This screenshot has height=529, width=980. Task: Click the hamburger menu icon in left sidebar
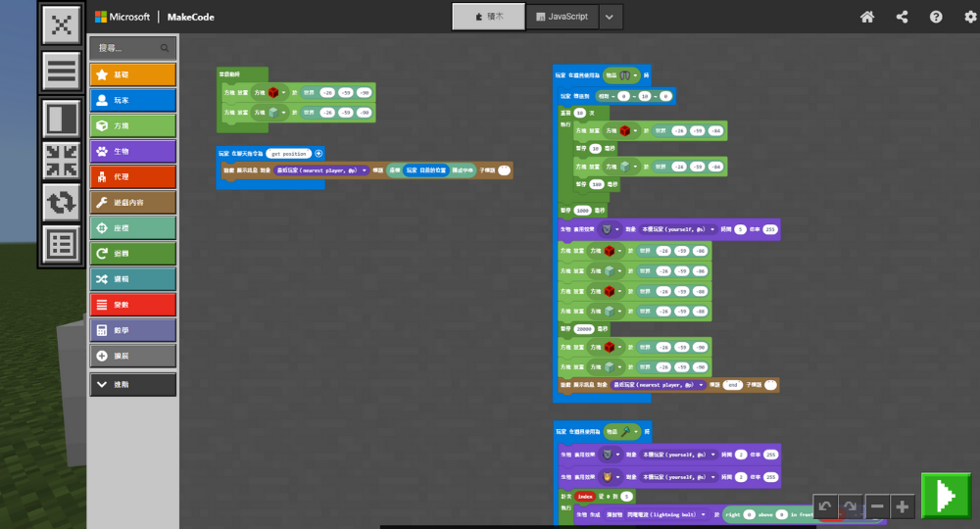pos(62,72)
